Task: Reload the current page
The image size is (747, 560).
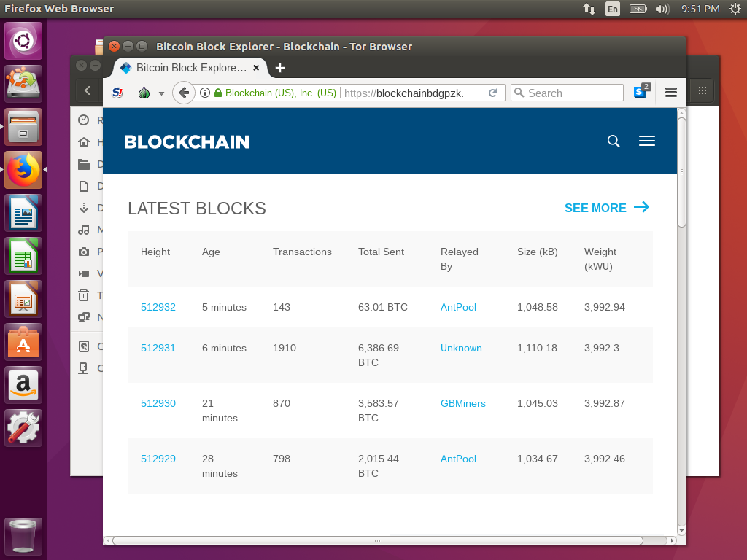Action: [x=494, y=93]
